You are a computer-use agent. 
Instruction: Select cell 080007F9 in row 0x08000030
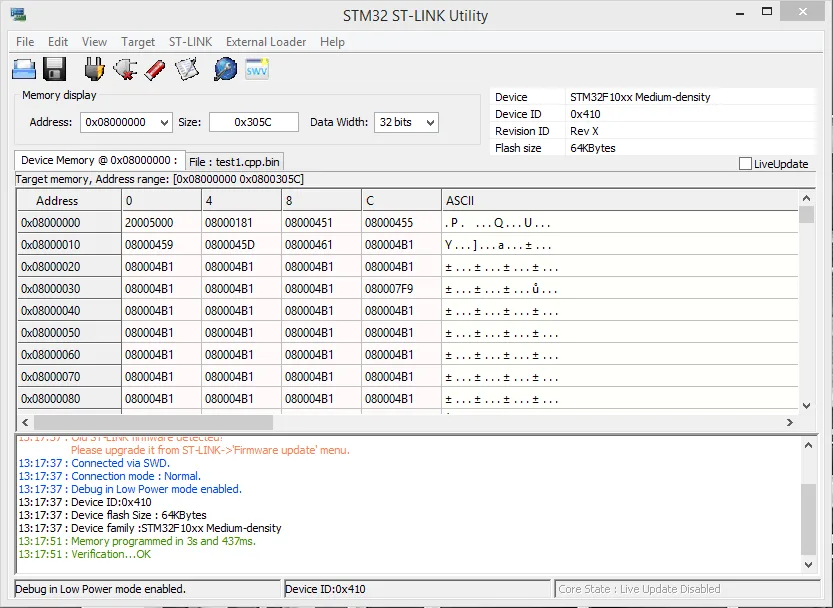tap(401, 289)
